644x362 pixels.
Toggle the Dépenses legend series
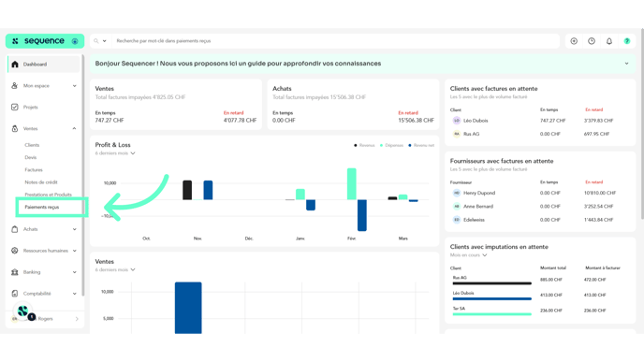391,145
